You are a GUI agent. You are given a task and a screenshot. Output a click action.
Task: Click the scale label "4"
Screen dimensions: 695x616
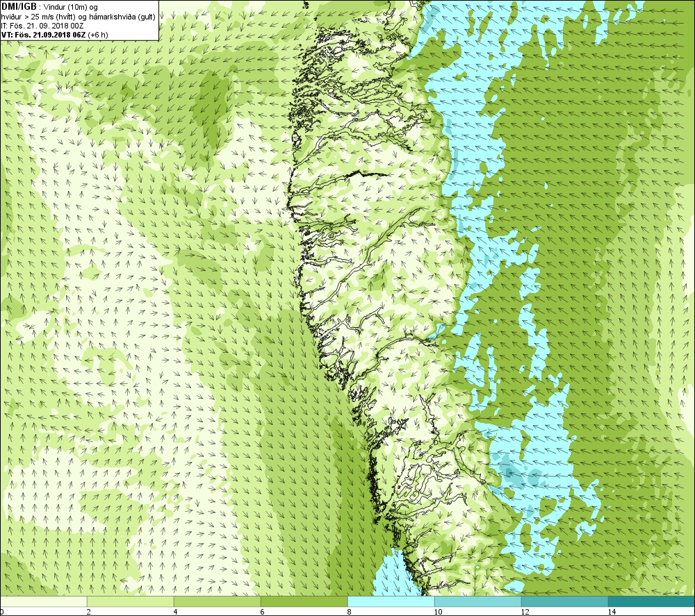tap(176, 612)
